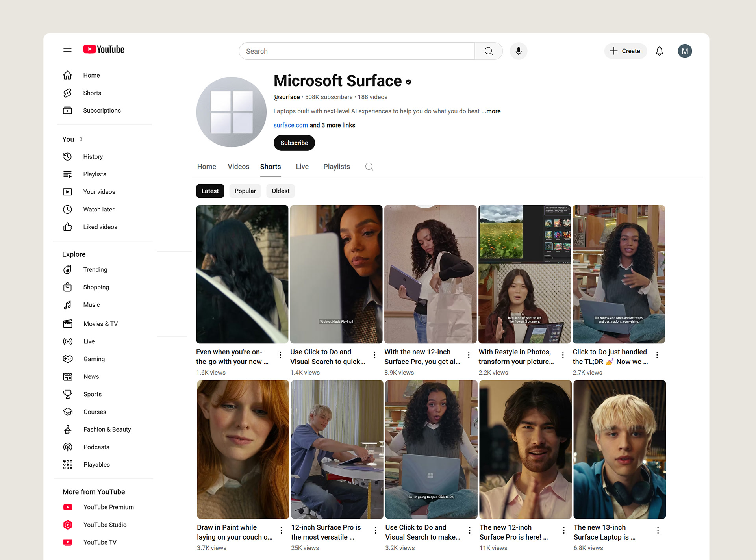Screen dimensions: 756x560
Task: Open Microsoft Surface channel avatar
Action: click(231, 112)
